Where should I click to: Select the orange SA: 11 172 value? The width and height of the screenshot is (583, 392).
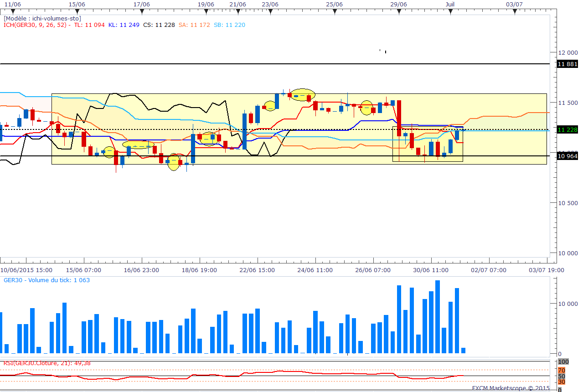[x=194, y=25]
